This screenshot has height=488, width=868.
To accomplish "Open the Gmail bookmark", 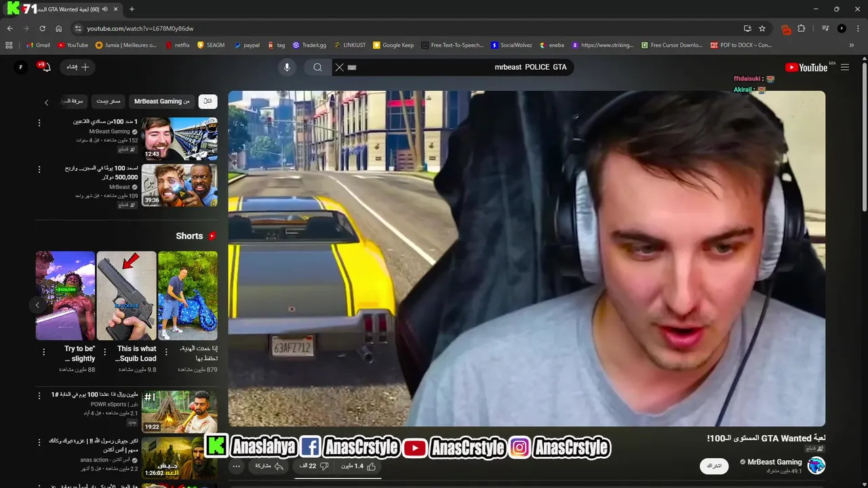I will 38,45.
